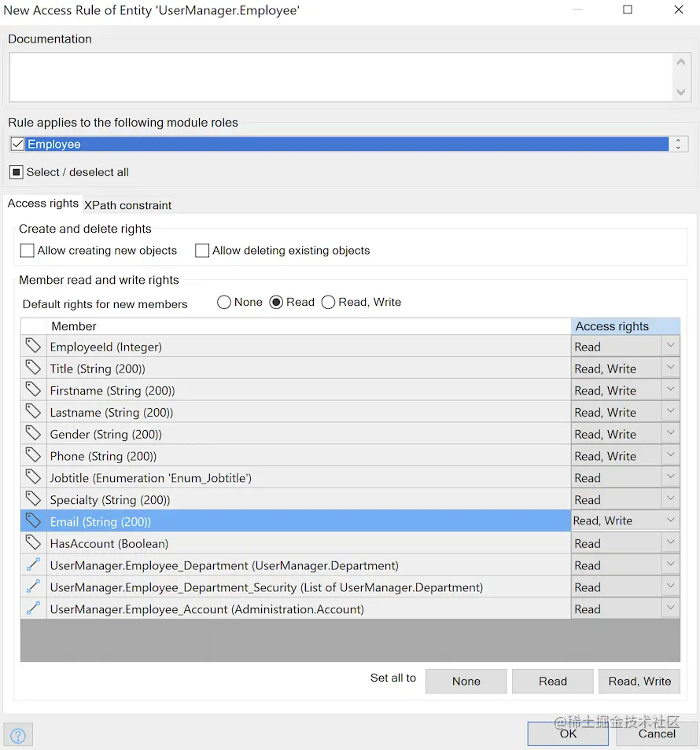Open the Access rights tab

tap(42, 204)
